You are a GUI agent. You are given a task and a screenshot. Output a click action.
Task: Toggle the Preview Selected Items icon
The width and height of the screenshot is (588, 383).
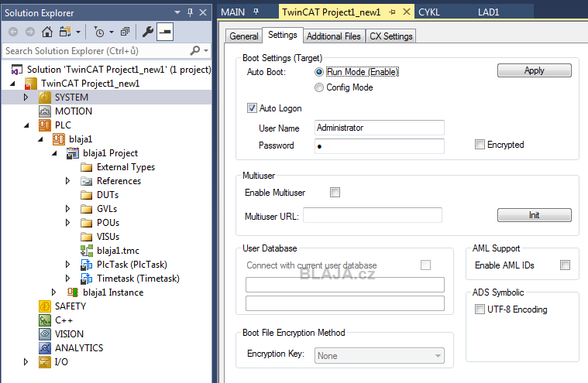tap(165, 32)
